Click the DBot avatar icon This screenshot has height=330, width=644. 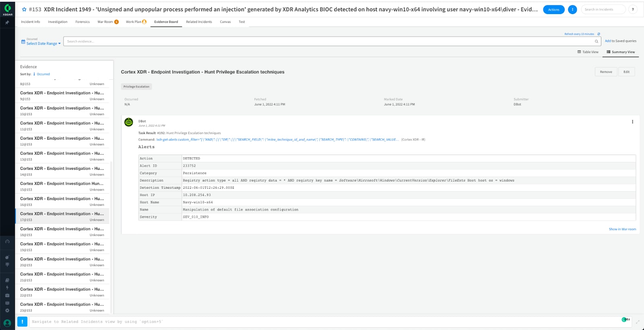(129, 122)
